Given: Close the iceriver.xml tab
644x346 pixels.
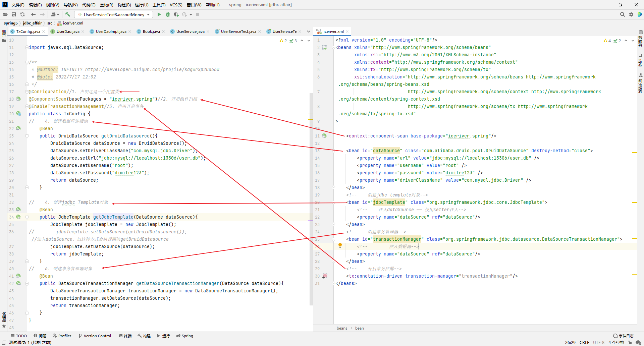Looking at the screenshot, I should pos(347,32).
